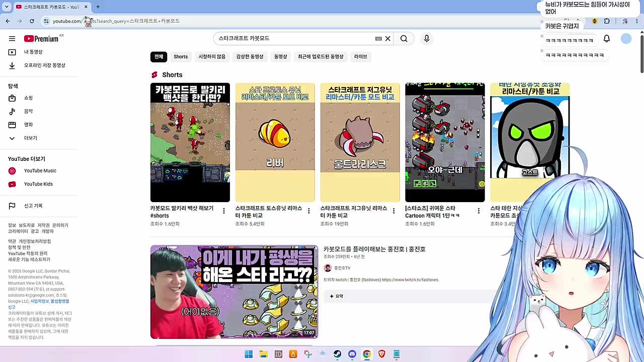Select the 최근에 업로드된 동영상 filter chip

(x=320, y=57)
